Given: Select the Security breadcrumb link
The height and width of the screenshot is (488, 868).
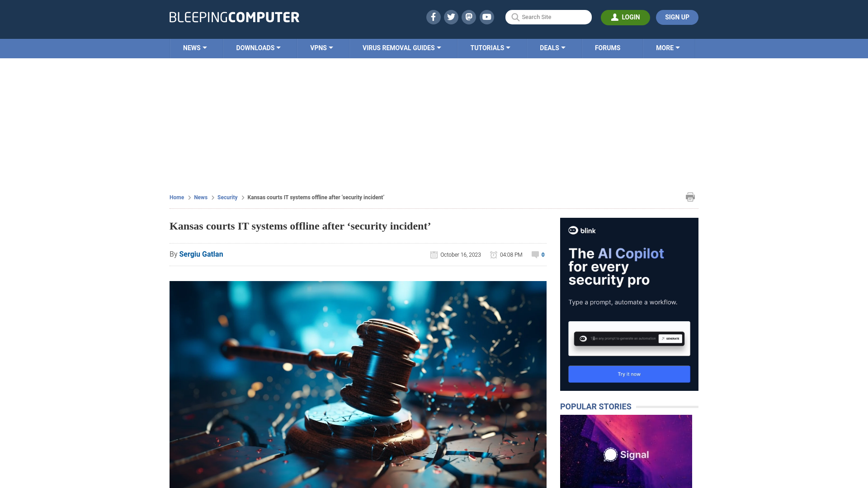Looking at the screenshot, I should pos(227,197).
